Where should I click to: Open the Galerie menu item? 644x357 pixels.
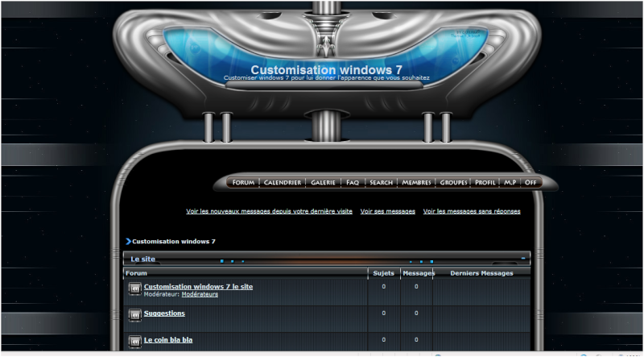point(323,182)
